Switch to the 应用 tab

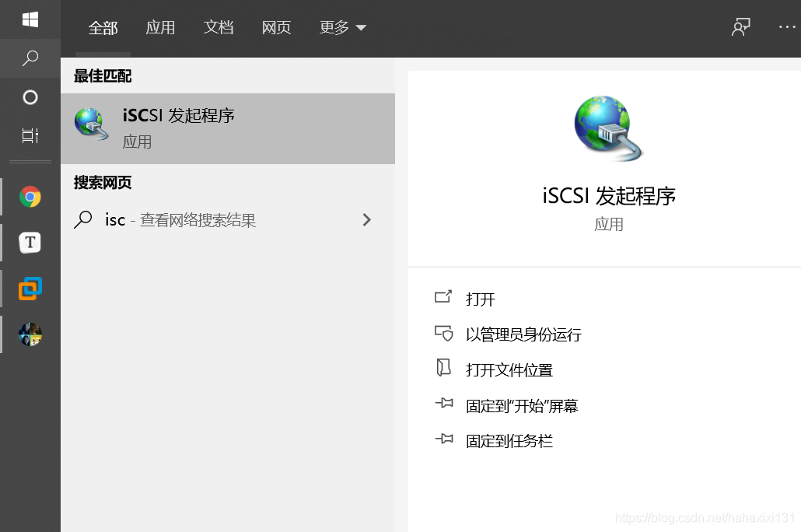pos(160,28)
